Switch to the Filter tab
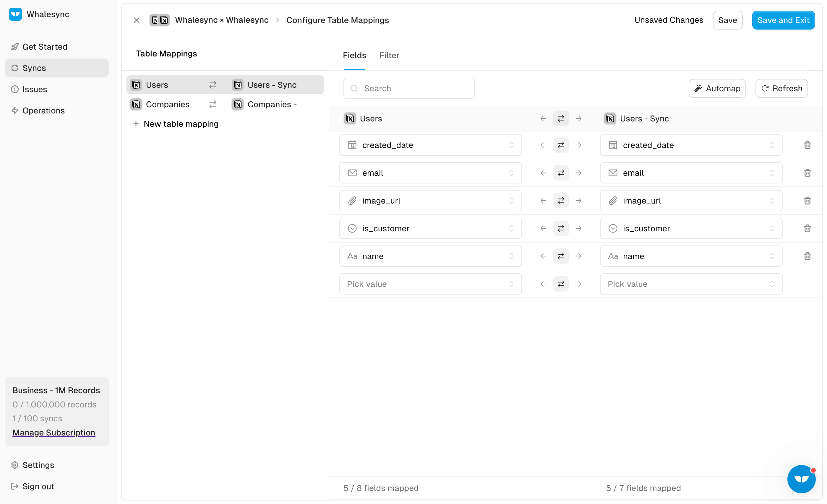827x504 pixels. (389, 55)
